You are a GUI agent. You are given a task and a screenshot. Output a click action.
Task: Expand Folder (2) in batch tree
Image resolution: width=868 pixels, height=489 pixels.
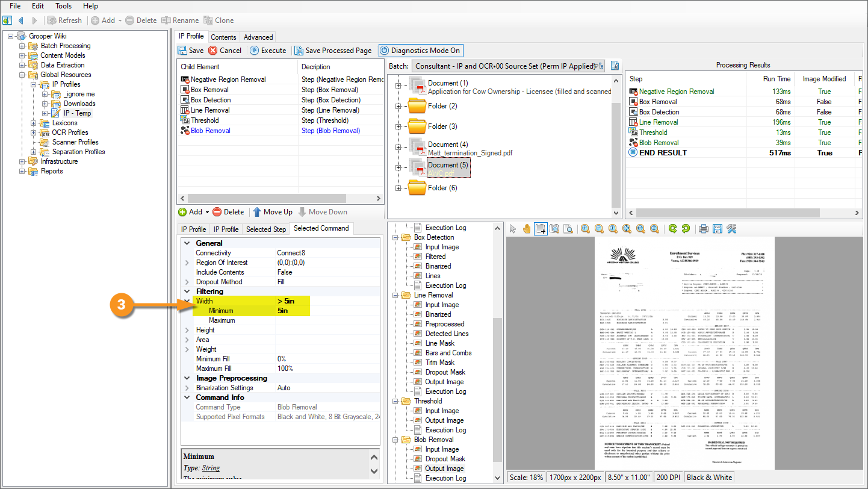[x=397, y=106]
